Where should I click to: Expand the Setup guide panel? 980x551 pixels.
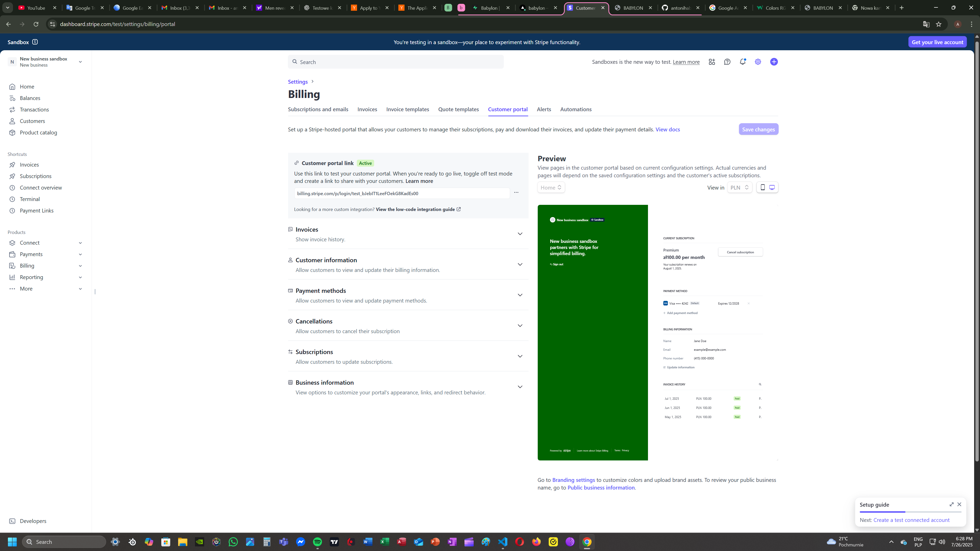pos(951,504)
